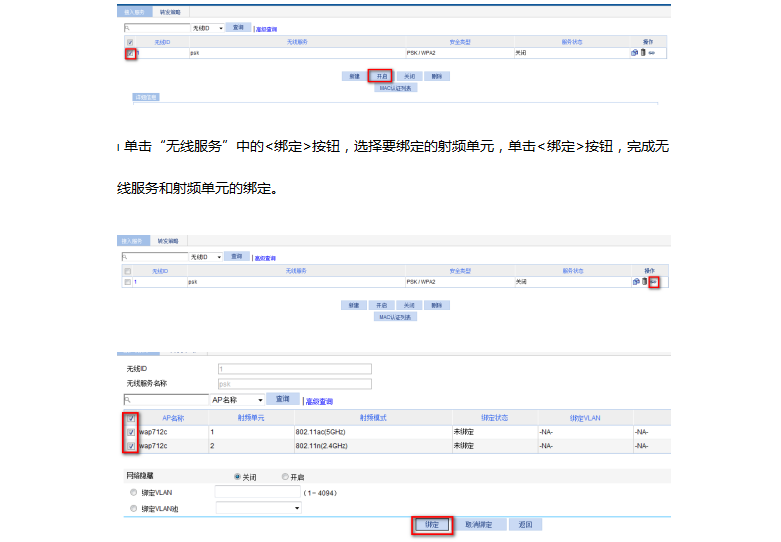Click the 绑定 button
This screenshot has height=542, width=781.
(x=432, y=525)
